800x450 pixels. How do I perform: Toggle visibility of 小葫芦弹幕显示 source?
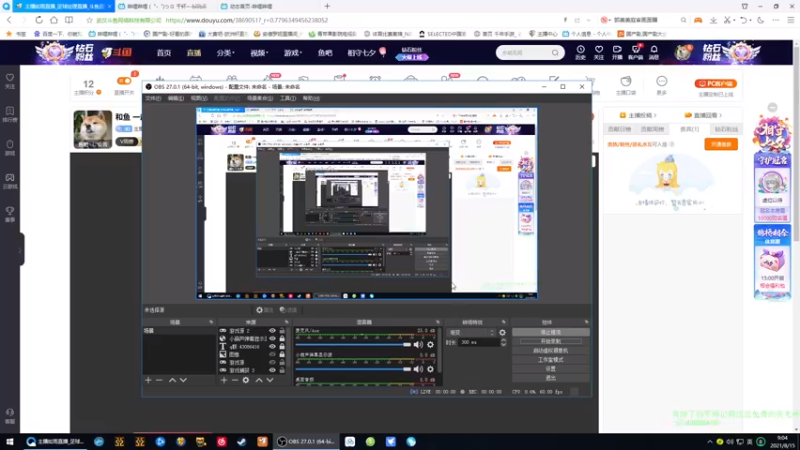tap(272, 339)
